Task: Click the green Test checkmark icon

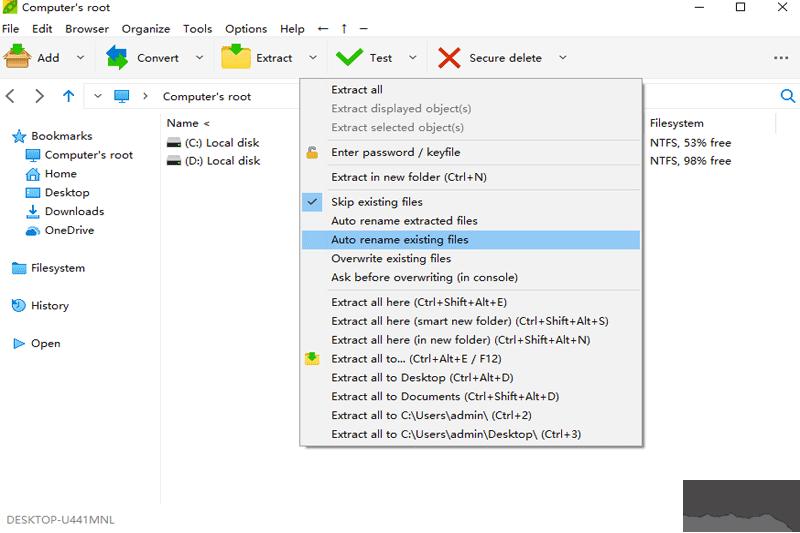Action: click(349, 57)
